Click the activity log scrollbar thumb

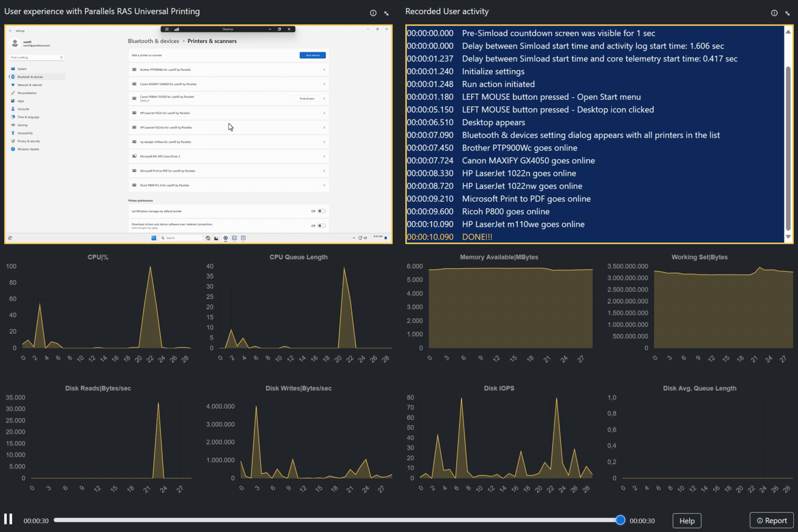pyautogui.click(x=788, y=149)
